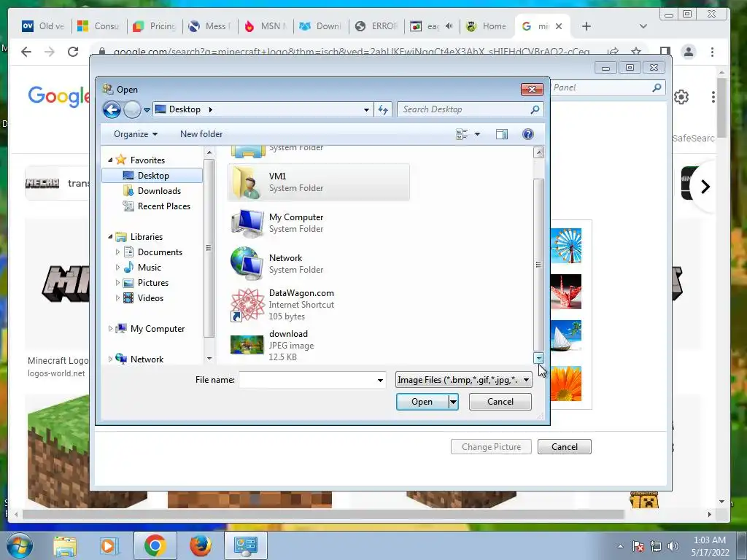Show the preview pane
747x560 pixels.
pyautogui.click(x=502, y=134)
